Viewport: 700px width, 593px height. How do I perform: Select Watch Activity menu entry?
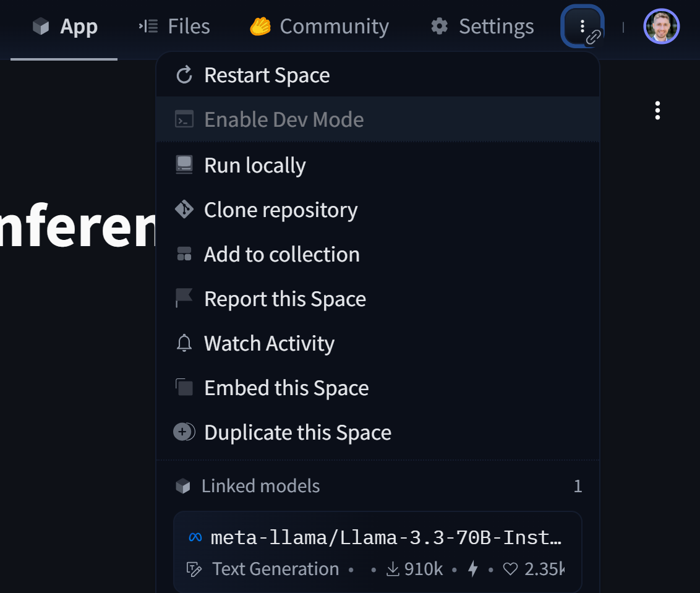tap(269, 343)
